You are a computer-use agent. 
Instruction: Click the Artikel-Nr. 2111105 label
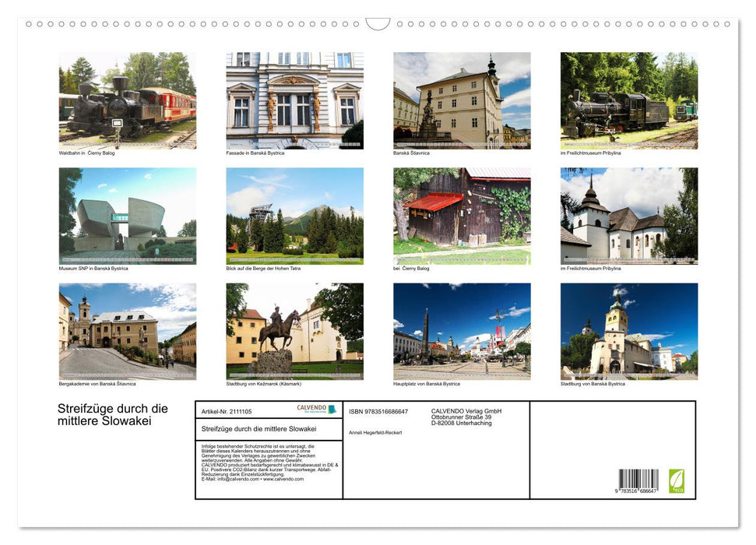(227, 410)
